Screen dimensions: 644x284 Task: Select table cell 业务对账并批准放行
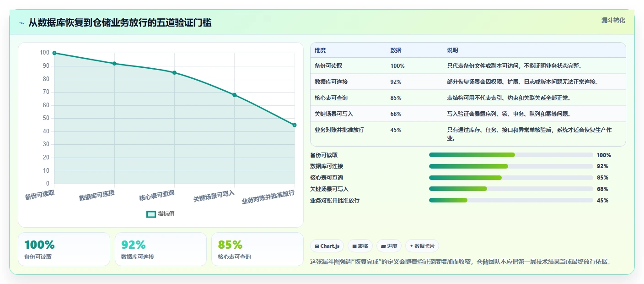(x=339, y=130)
